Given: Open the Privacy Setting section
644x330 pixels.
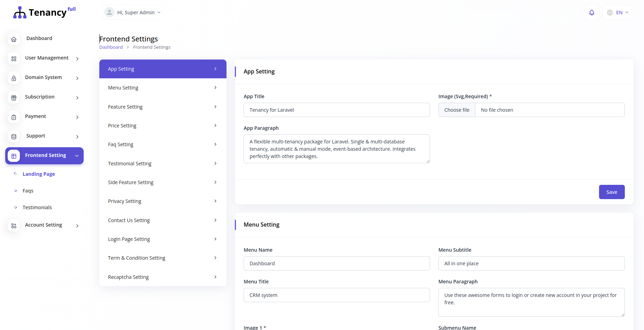Looking at the screenshot, I should point(163,201).
